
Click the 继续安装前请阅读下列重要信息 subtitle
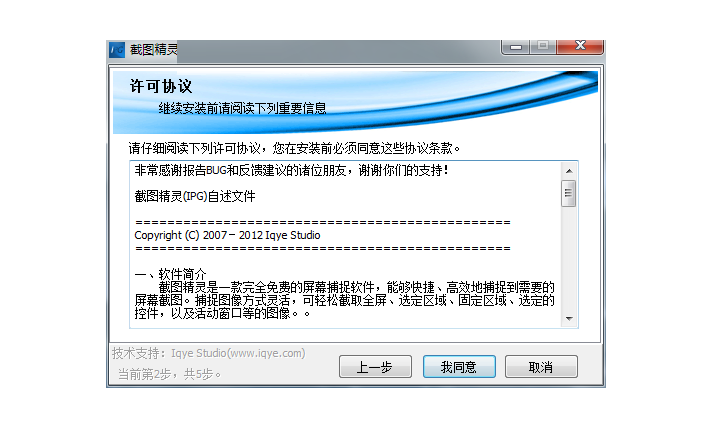[242, 108]
